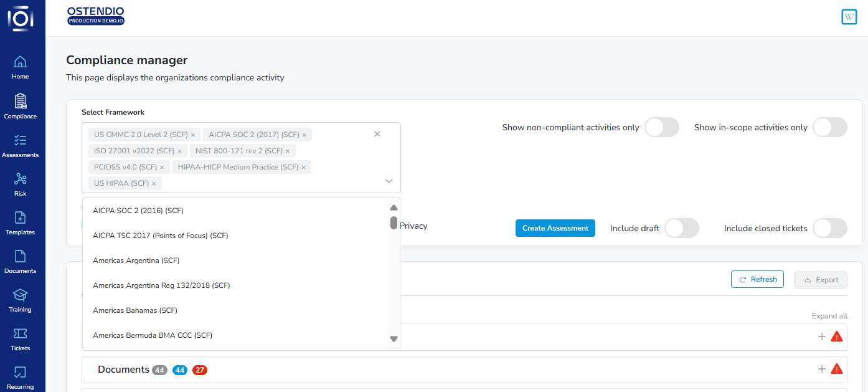This screenshot has width=868, height=392.
Task: Remove the US HIPAA (SCF) tag
Action: point(154,184)
